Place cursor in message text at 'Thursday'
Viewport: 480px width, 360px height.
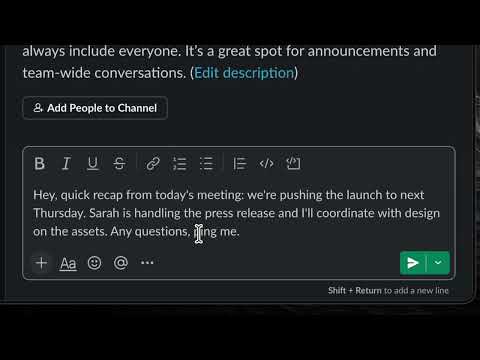(58, 213)
